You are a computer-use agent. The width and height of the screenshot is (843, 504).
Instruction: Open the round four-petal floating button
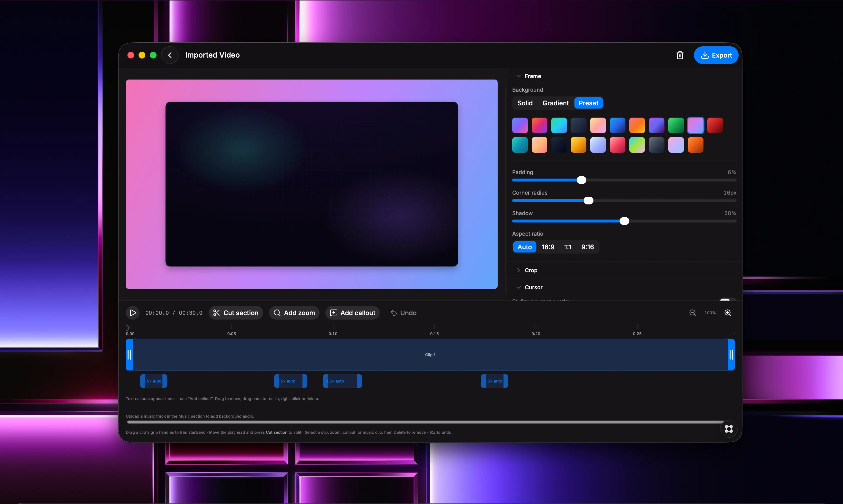[x=729, y=429]
